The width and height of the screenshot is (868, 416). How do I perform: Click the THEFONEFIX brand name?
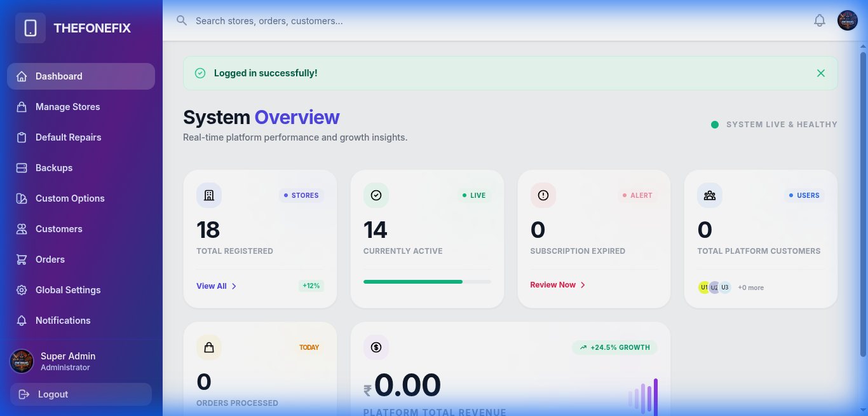92,28
